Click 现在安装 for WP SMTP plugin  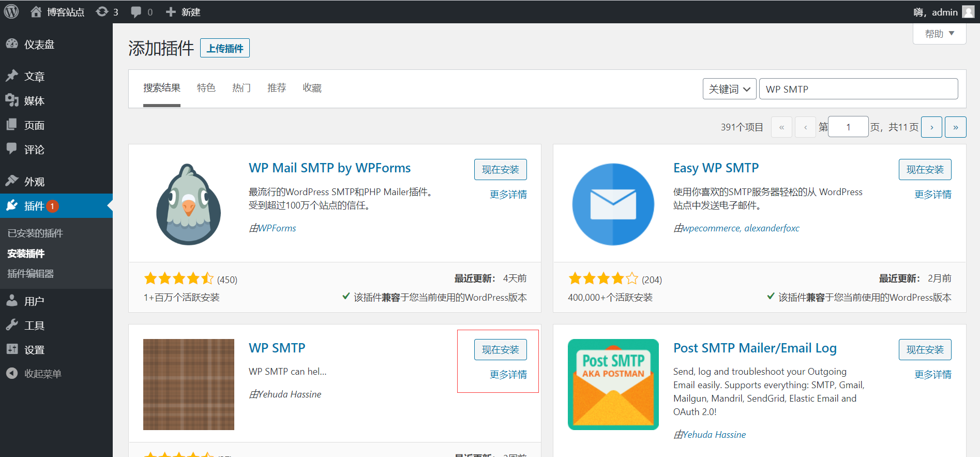pyautogui.click(x=501, y=350)
